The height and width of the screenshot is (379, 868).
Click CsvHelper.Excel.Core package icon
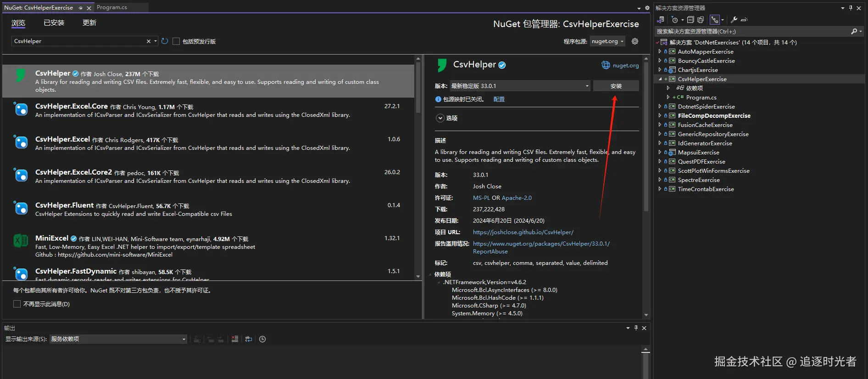point(21,109)
